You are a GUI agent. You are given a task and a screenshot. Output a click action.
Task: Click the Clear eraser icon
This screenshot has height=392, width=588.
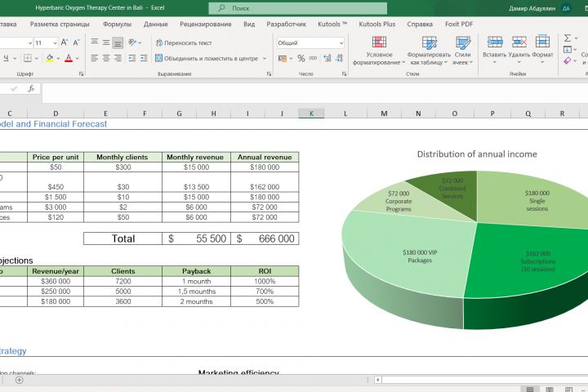coord(567,60)
